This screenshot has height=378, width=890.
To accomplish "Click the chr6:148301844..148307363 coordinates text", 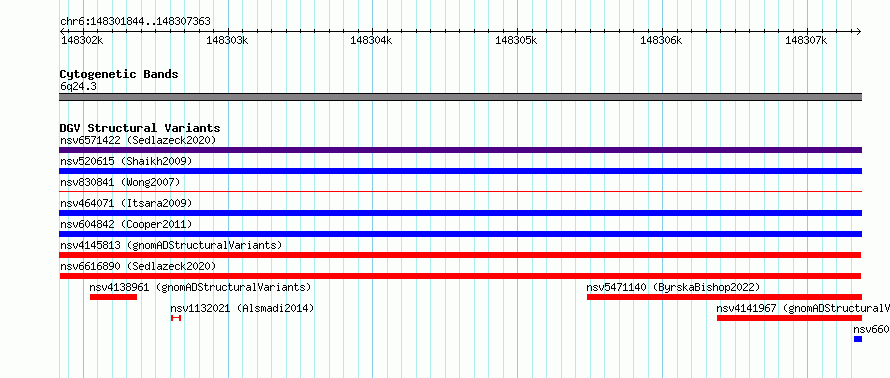I will [135, 21].
